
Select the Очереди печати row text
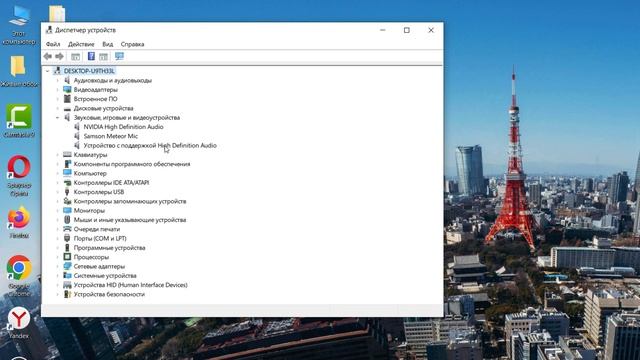tap(97, 229)
